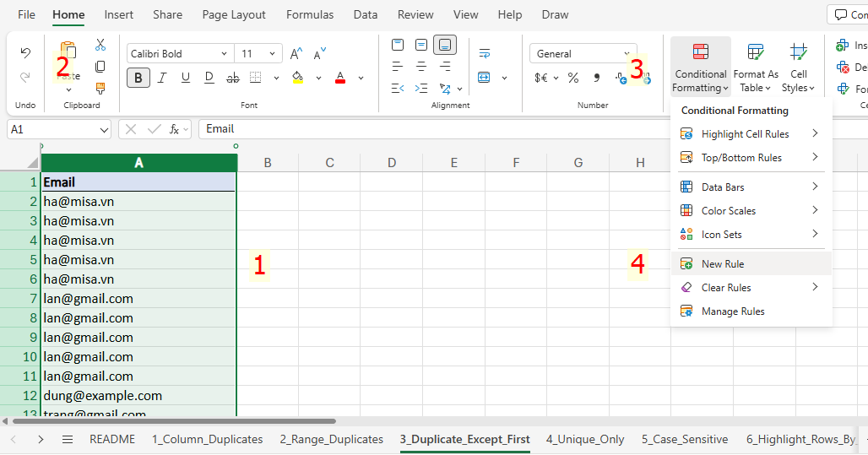
Task: Open Icon Sets submenu
Action: click(751, 235)
